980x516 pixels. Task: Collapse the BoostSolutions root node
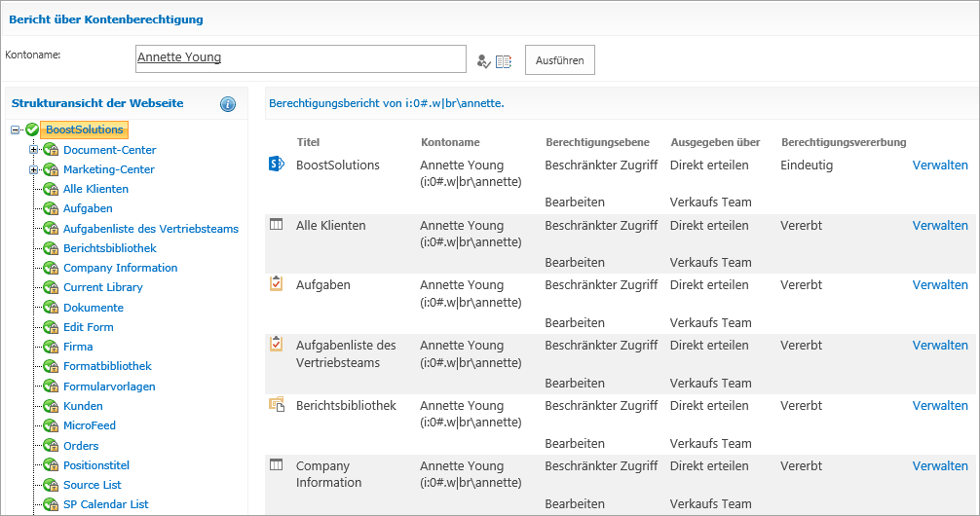(15, 129)
